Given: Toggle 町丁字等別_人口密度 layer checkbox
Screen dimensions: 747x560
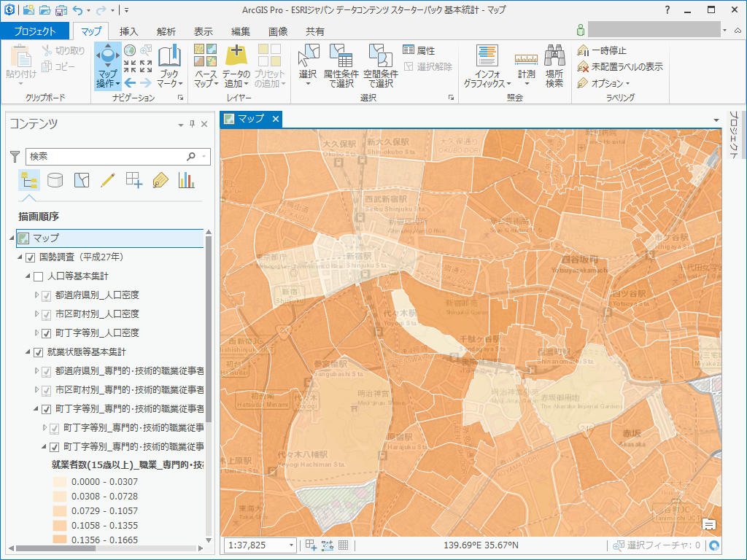Looking at the screenshot, I should [x=46, y=333].
